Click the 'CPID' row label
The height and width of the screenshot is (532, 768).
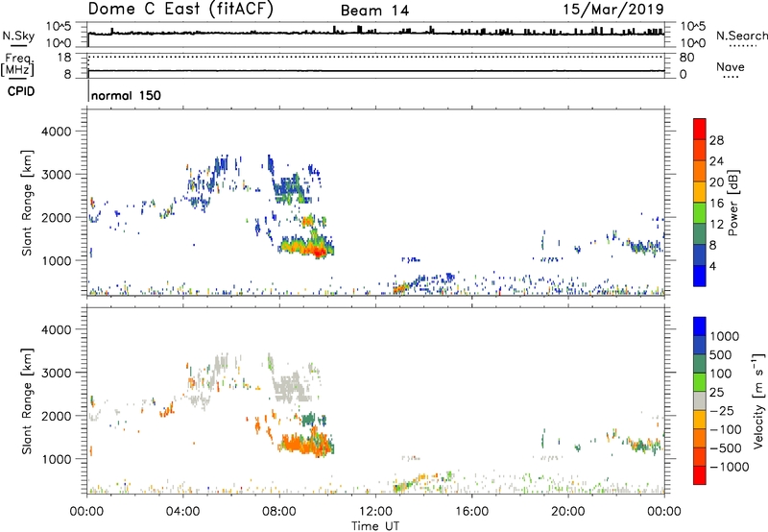tap(21, 91)
